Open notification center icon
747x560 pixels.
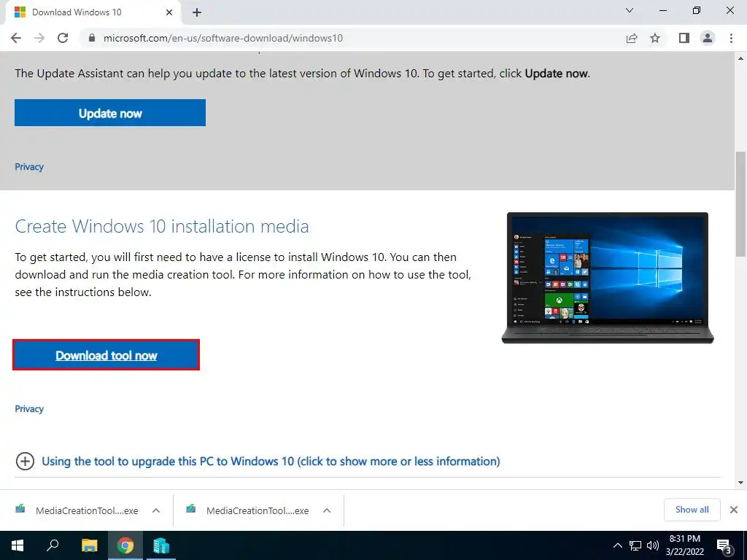724,545
